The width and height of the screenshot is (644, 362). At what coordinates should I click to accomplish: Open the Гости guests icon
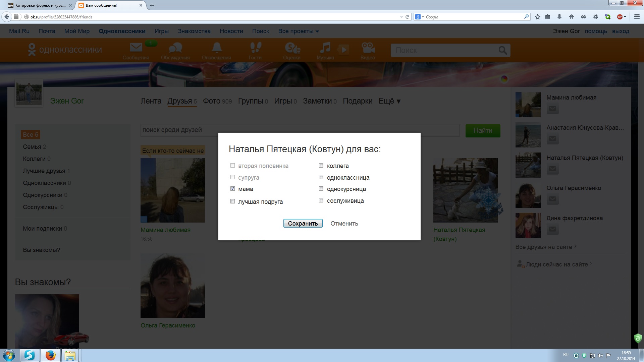(x=255, y=51)
